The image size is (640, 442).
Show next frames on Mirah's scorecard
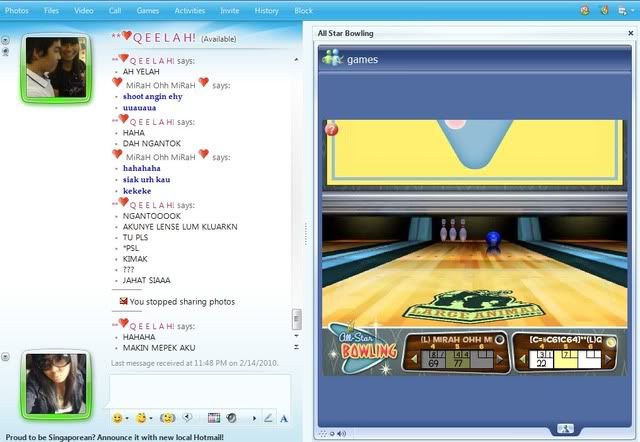[x=500, y=360]
